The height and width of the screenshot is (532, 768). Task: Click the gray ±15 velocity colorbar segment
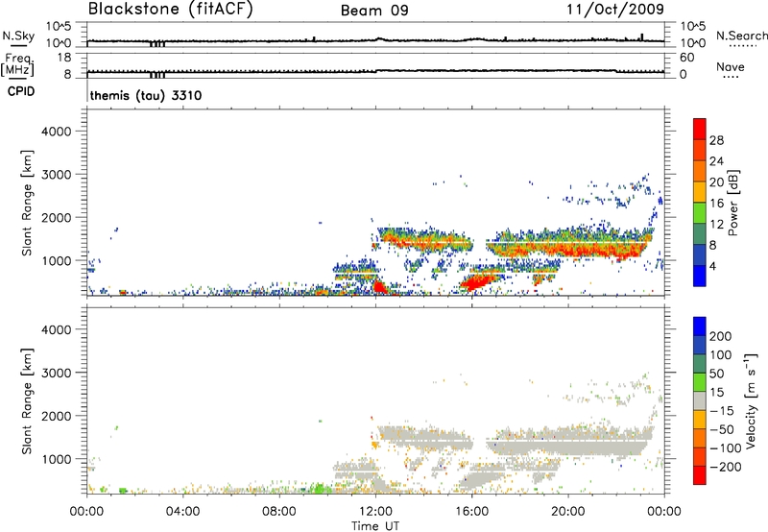(x=700, y=400)
